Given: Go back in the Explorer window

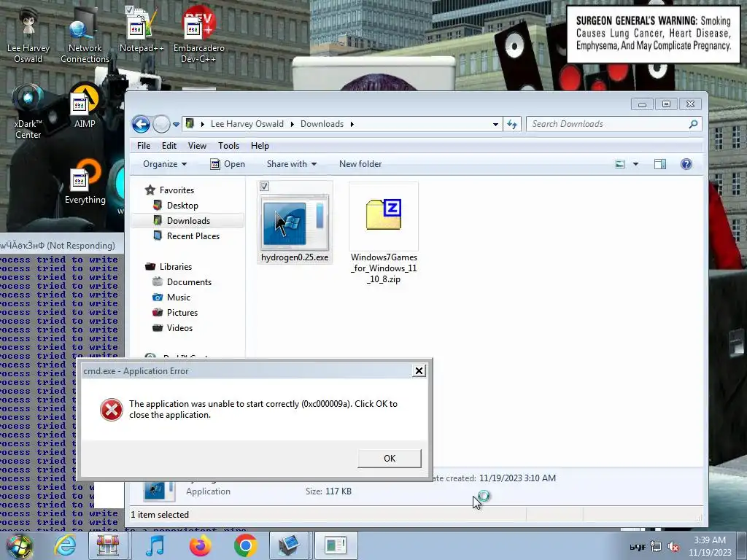Looking at the screenshot, I should point(141,124).
